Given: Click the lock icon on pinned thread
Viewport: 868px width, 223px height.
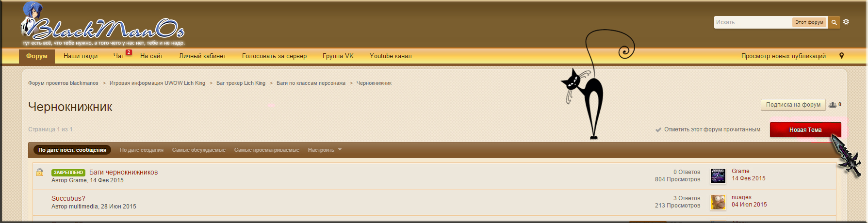Looking at the screenshot, I should (40, 172).
